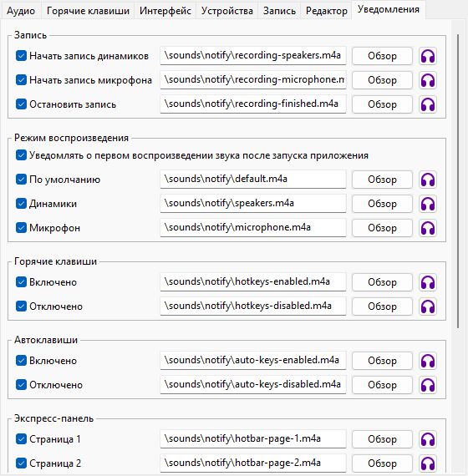Open the Устройства tab

coord(227,11)
